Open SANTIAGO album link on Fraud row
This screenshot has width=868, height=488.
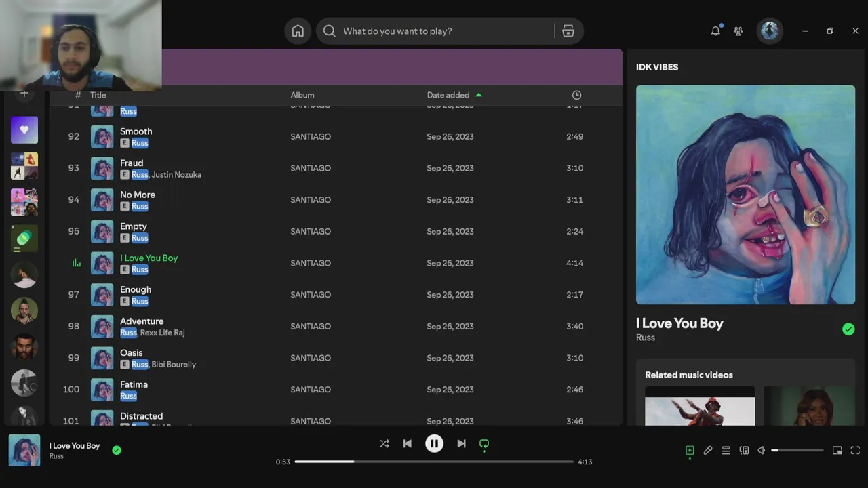311,168
